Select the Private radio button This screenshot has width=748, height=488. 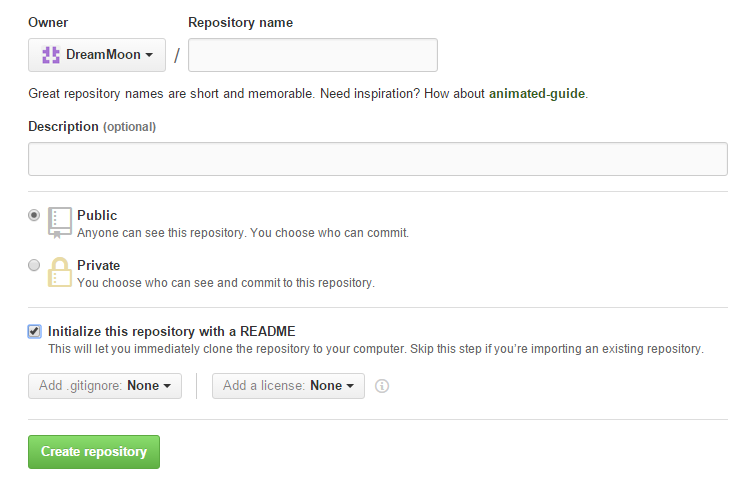coord(34,265)
